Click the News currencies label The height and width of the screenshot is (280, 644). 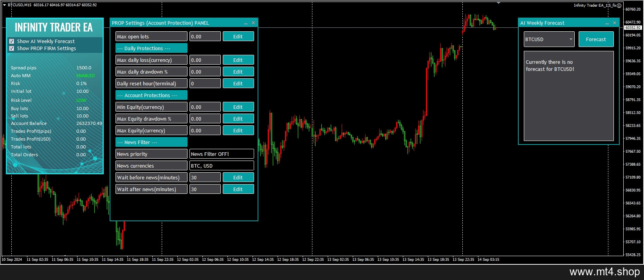point(152,166)
